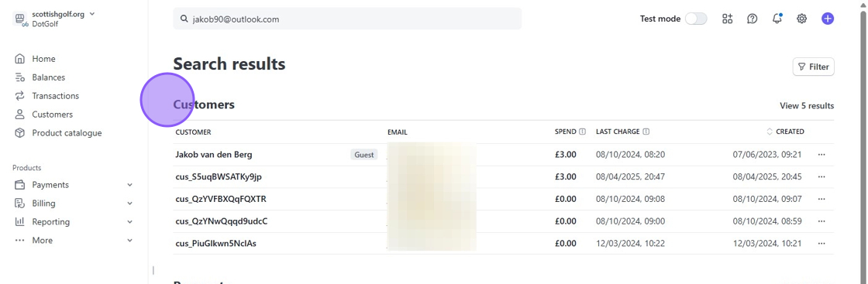This screenshot has height=284, width=868.
Task: Expand the Reporting section
Action: tap(74, 221)
